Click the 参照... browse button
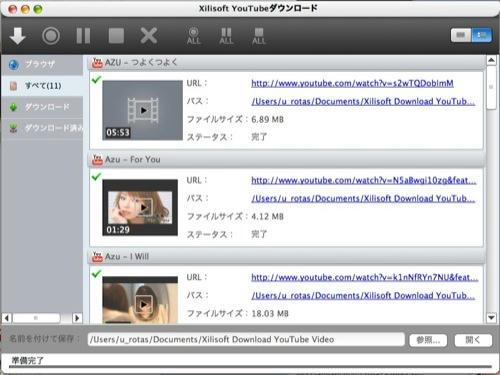Viewport: 500px width, 375px height. (428, 340)
